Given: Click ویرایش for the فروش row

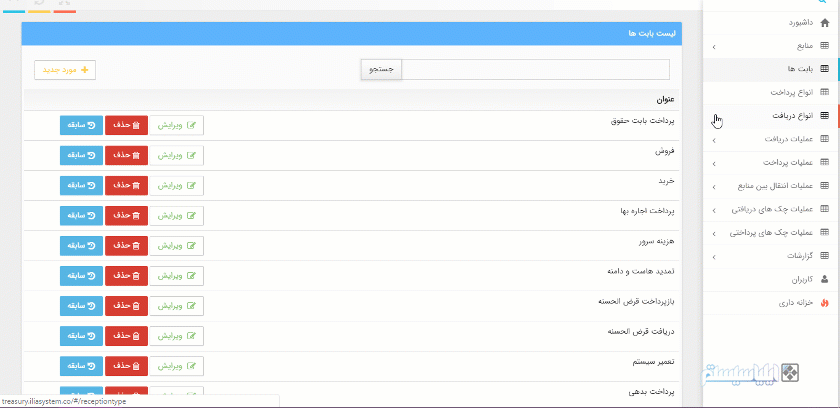Looking at the screenshot, I should click(x=176, y=156).
